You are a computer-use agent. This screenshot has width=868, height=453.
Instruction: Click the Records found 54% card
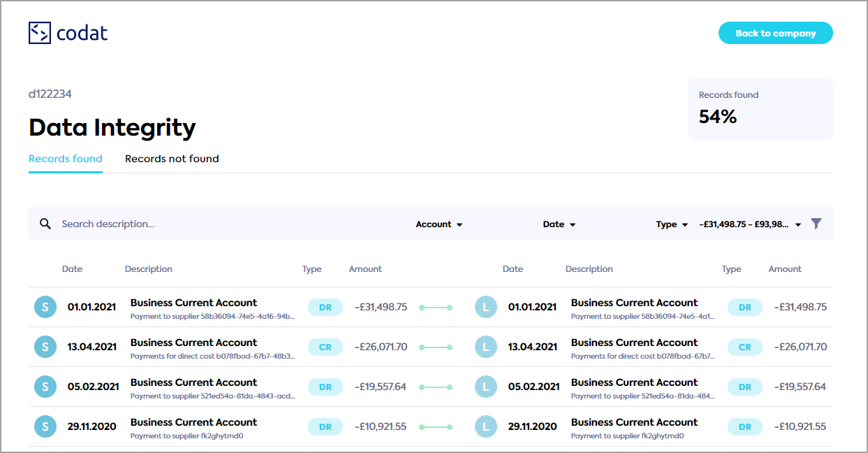click(x=760, y=109)
